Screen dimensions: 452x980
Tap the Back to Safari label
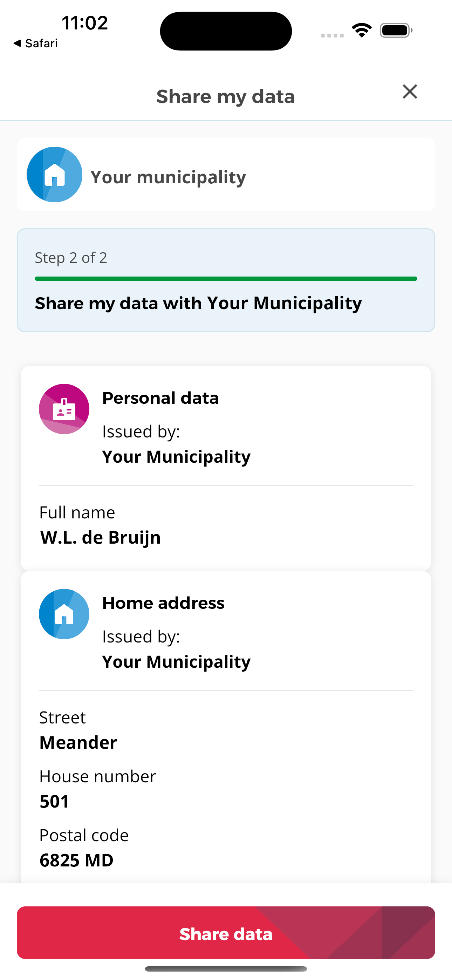(41, 43)
